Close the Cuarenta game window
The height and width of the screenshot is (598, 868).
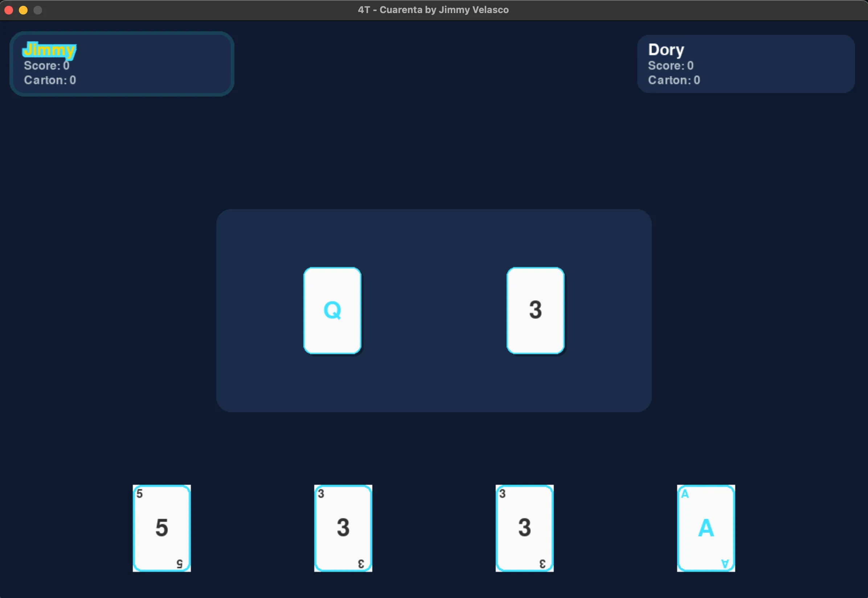[x=9, y=10]
